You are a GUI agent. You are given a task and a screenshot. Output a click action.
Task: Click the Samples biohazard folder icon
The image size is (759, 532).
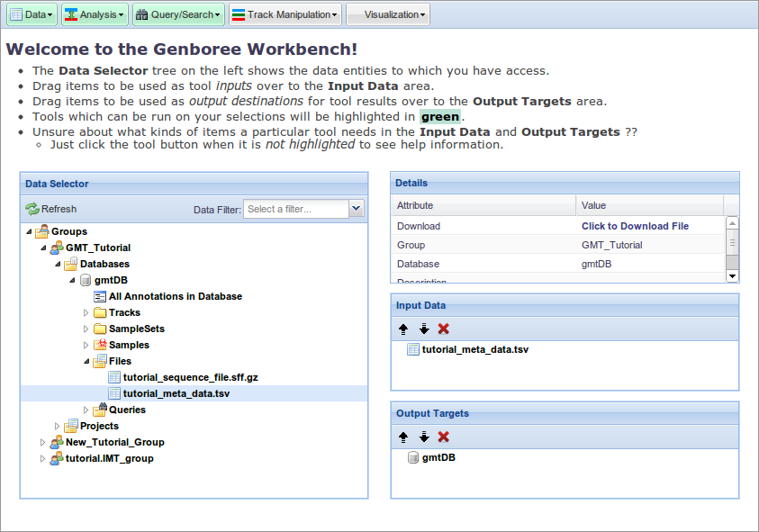pos(100,345)
